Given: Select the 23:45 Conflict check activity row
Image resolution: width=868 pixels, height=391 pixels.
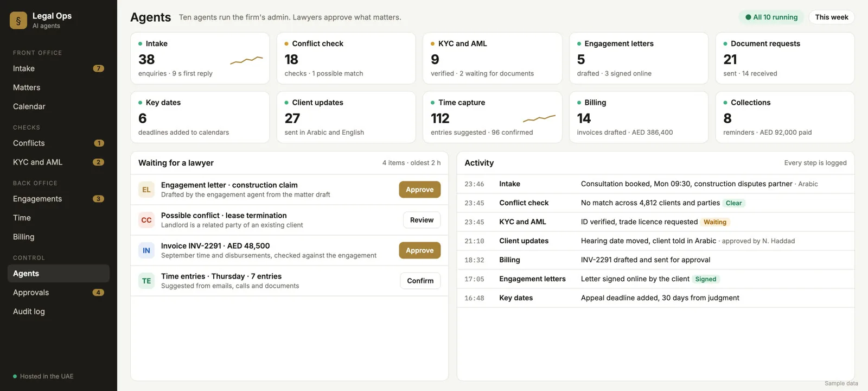Looking at the screenshot, I should click(655, 203).
